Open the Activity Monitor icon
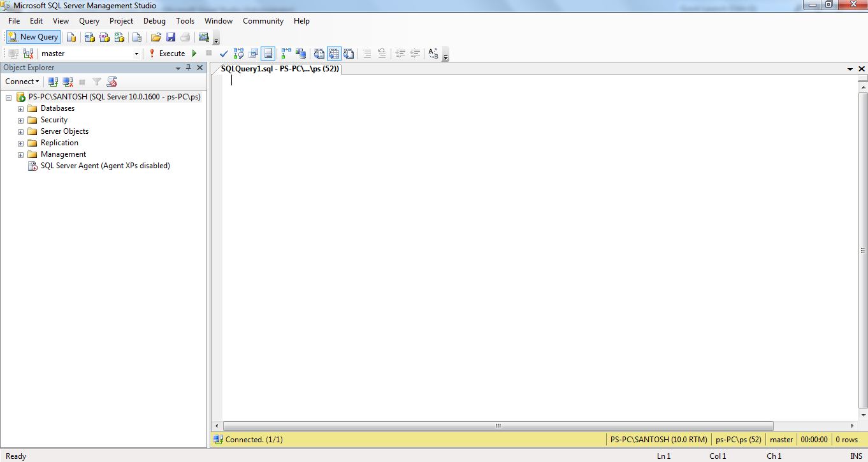 [x=204, y=37]
